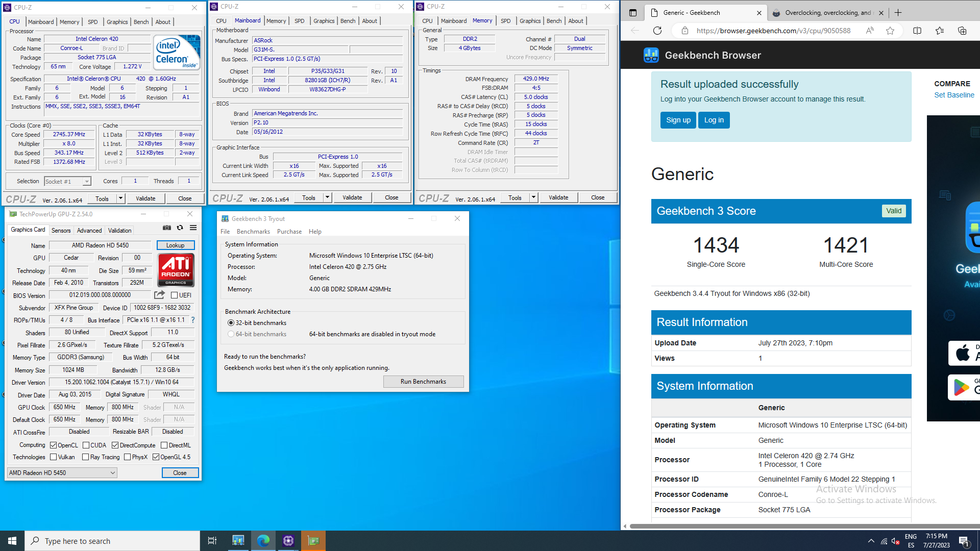Click the Sign up button

pos(678,120)
